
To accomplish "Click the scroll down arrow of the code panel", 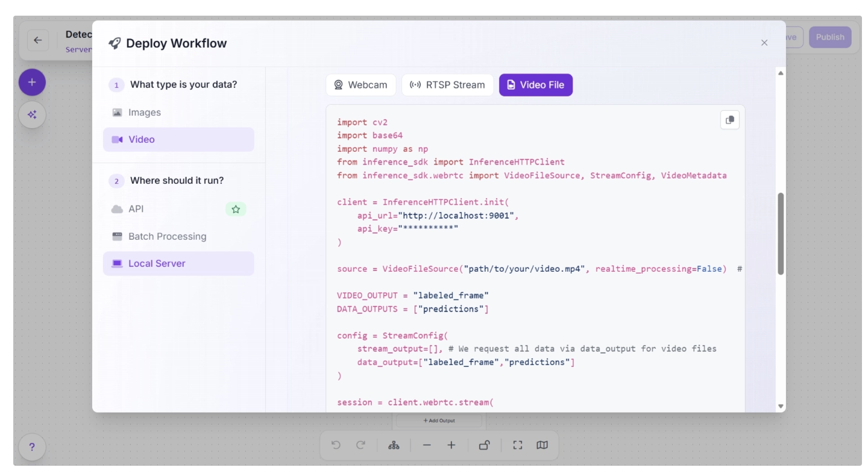I will coord(781,407).
